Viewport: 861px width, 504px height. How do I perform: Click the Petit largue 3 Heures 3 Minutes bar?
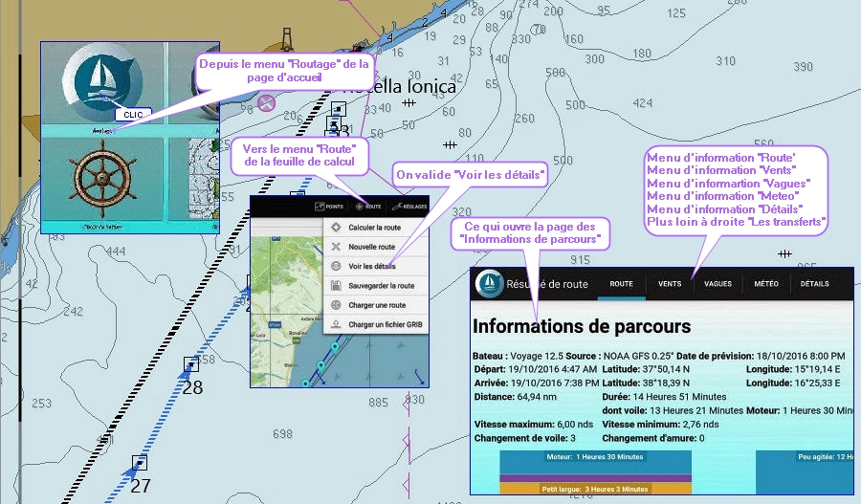(595, 489)
